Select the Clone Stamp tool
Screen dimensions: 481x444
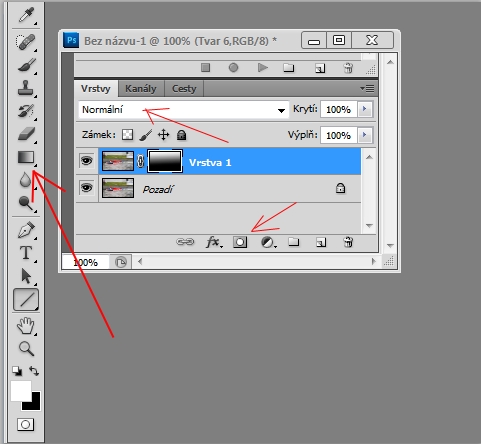point(26,88)
